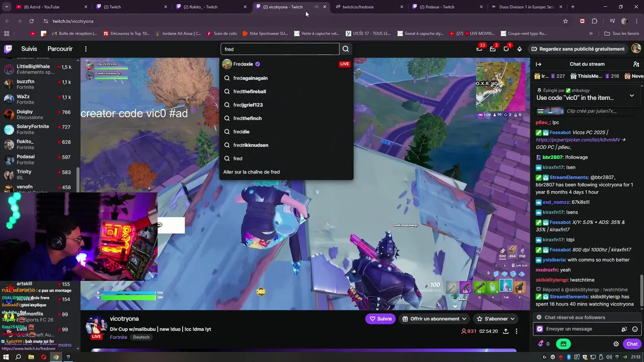Open the green rewards button under chat
Image resolution: width=644 pixels, height=362 pixels.
[563, 344]
